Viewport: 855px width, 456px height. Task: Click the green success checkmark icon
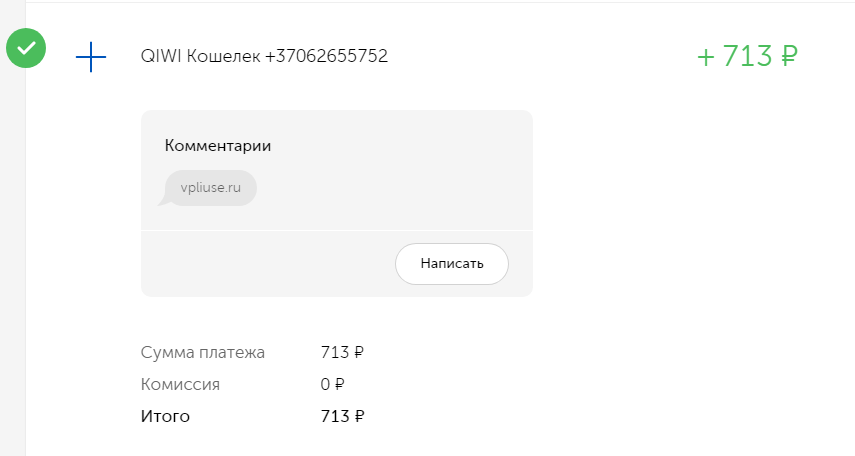tap(26, 48)
